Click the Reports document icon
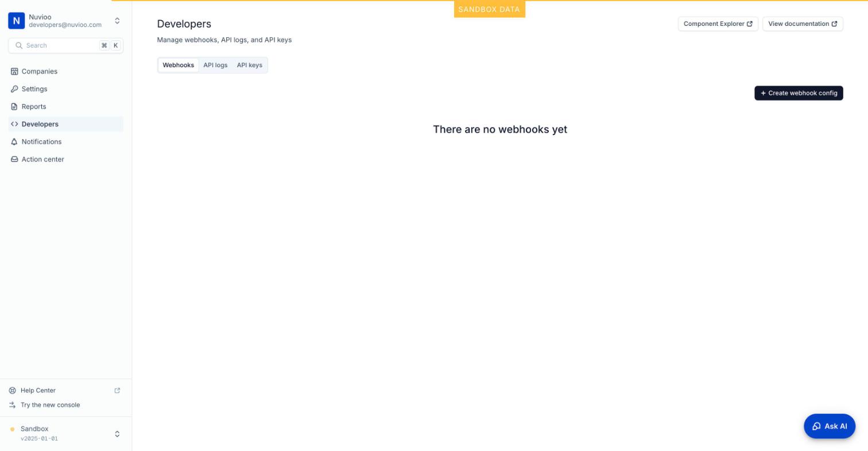The image size is (868, 451). [x=14, y=107]
